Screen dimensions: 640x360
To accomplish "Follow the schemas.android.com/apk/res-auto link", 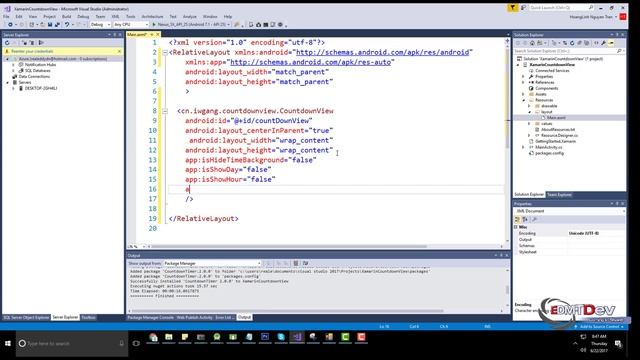I will point(310,62).
